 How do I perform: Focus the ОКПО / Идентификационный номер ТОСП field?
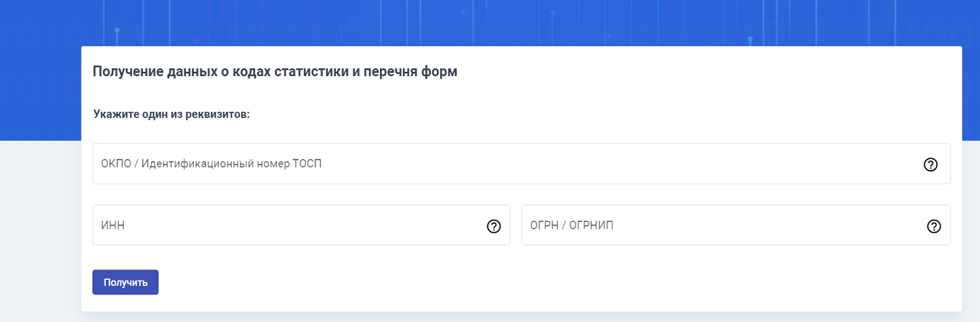[521, 164]
